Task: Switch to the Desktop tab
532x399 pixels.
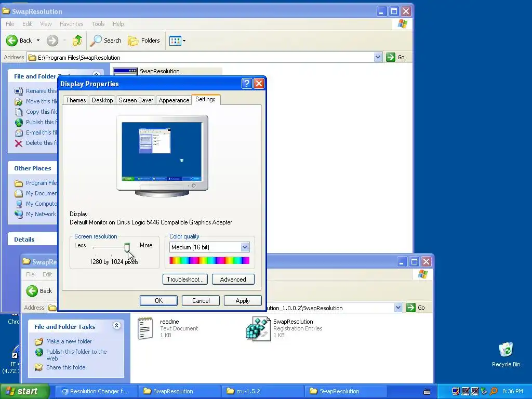Action: pyautogui.click(x=102, y=100)
